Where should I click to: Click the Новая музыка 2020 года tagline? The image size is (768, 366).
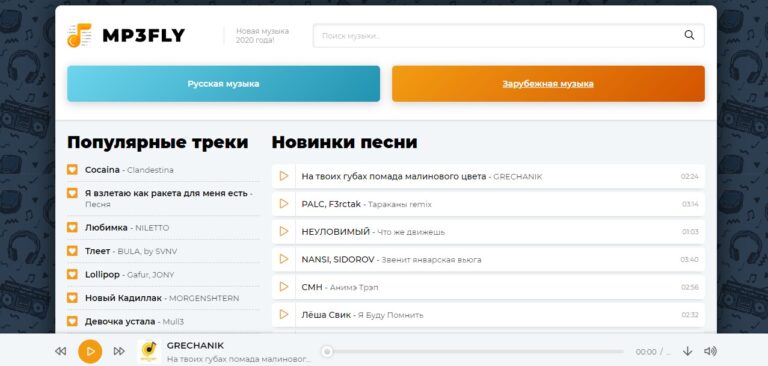(x=262, y=35)
